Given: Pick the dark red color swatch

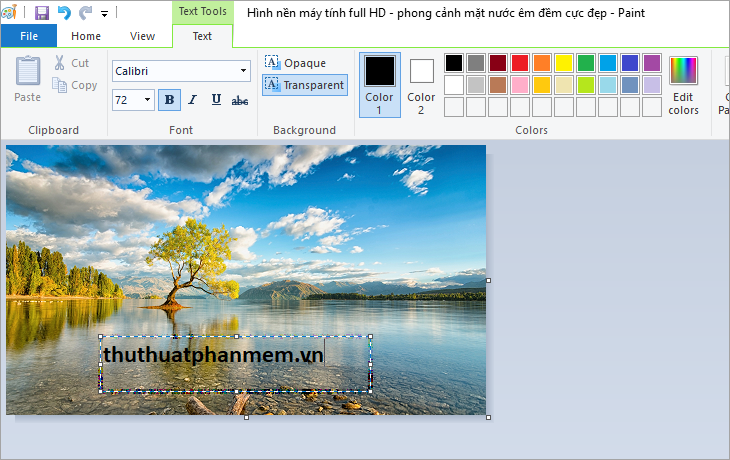Looking at the screenshot, I should pos(498,63).
